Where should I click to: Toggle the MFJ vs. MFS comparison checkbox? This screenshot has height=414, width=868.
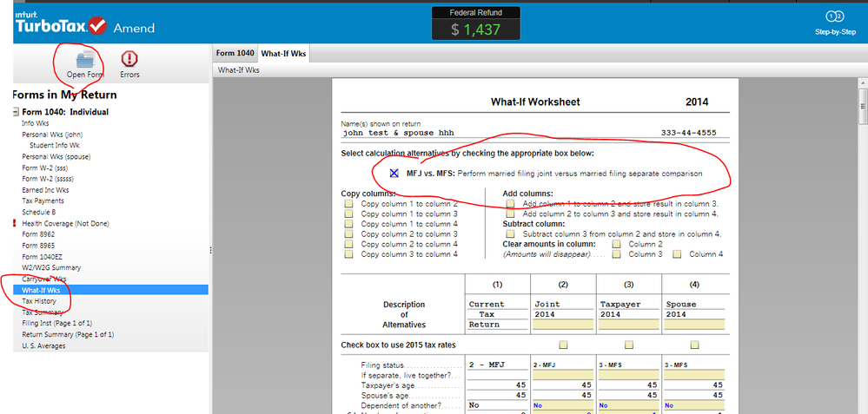(x=394, y=174)
